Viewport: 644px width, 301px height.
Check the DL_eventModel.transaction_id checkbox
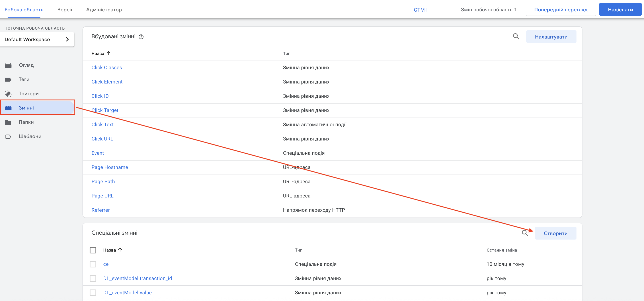(93, 278)
